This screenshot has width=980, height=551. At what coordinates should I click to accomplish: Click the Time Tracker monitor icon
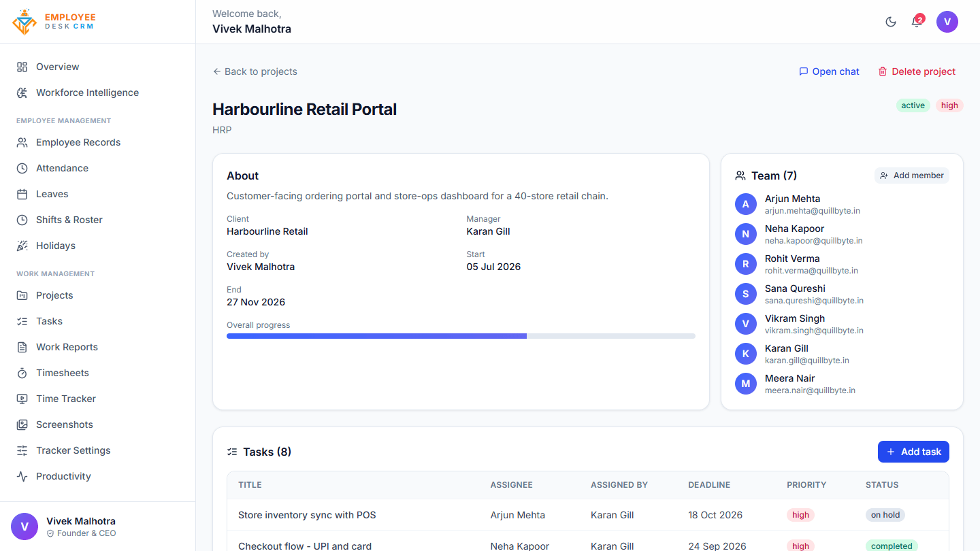coord(22,399)
